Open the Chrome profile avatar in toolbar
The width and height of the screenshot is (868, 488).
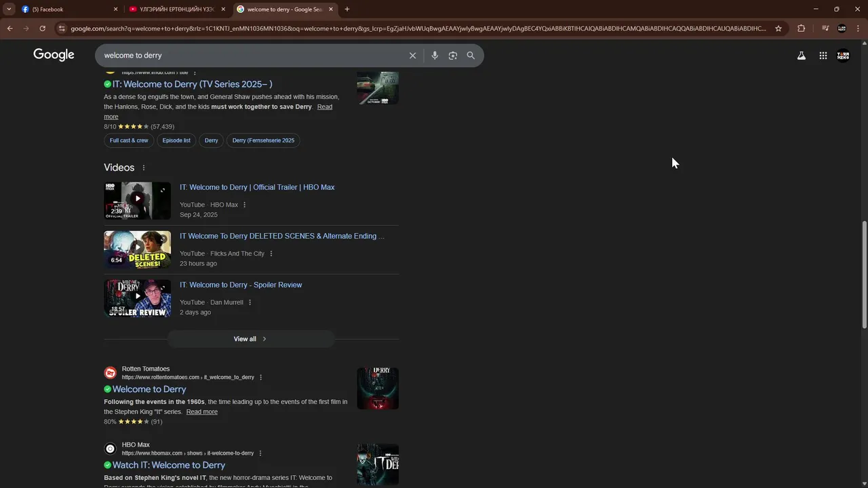click(x=842, y=28)
